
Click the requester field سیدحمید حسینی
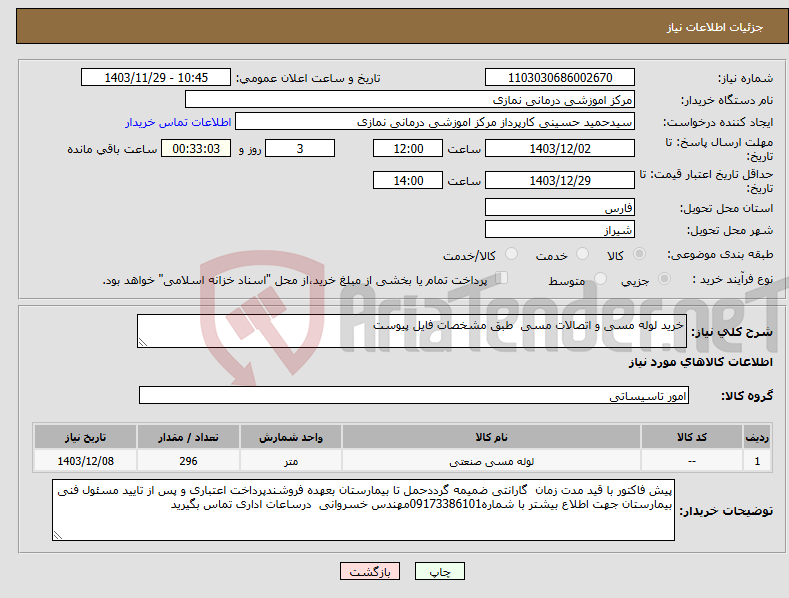435,122
